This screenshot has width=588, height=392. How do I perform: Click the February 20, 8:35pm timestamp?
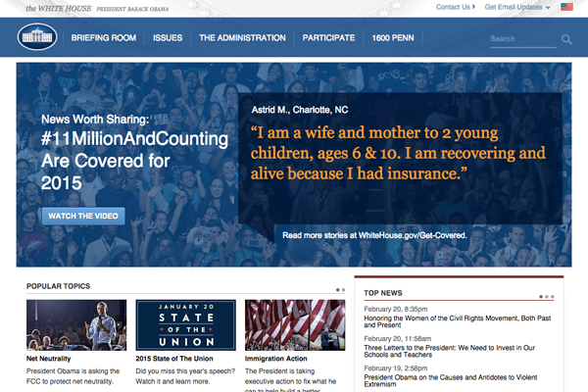396,309
